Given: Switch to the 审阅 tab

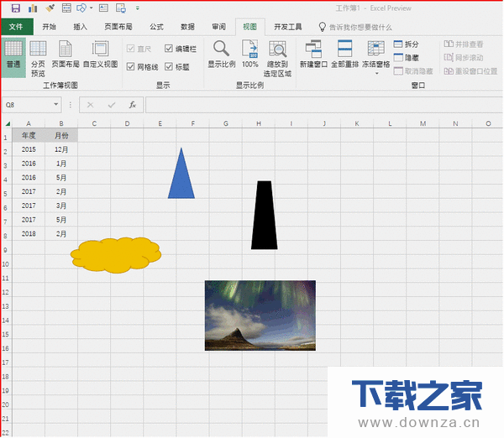Looking at the screenshot, I should pyautogui.click(x=218, y=27).
